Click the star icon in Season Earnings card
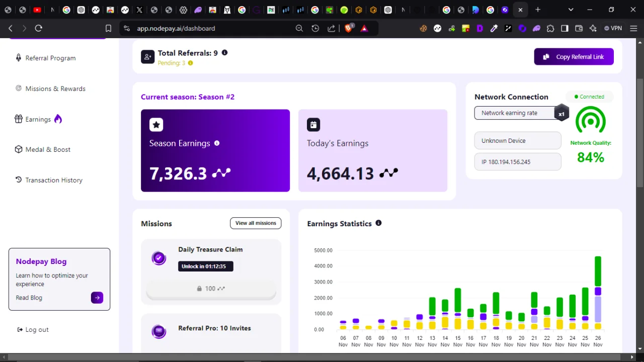The height and width of the screenshot is (362, 644). coord(156,125)
